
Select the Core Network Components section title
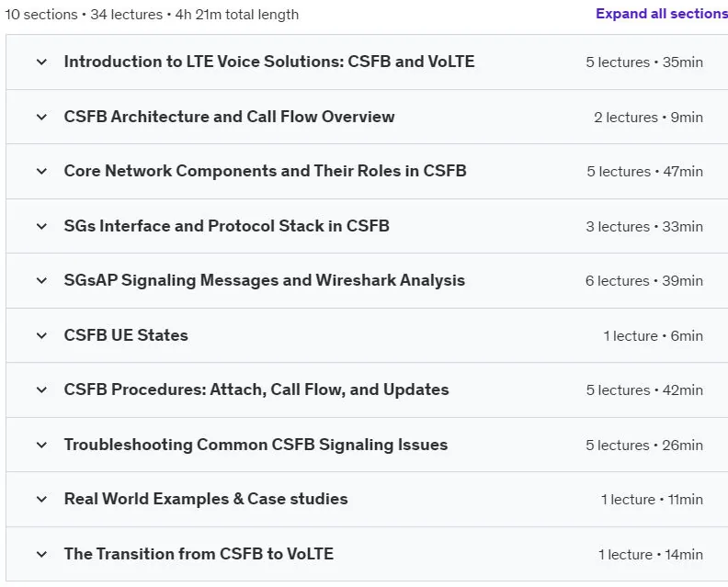[265, 171]
